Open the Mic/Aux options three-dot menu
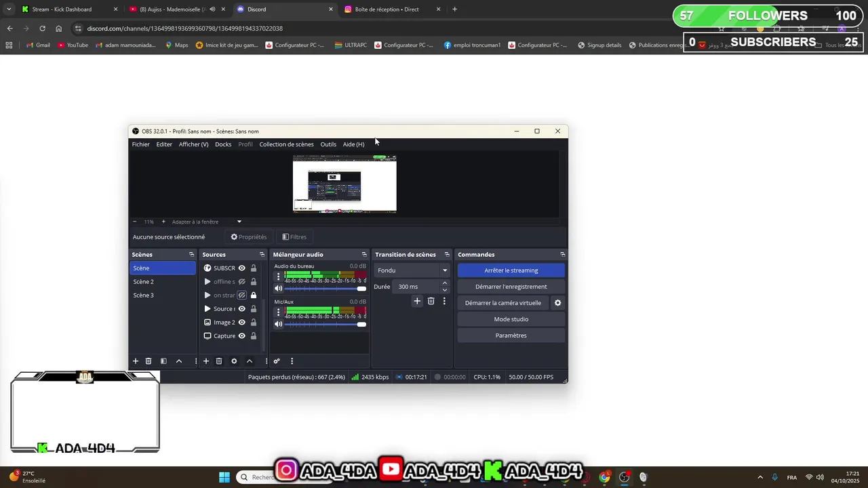 pyautogui.click(x=278, y=312)
